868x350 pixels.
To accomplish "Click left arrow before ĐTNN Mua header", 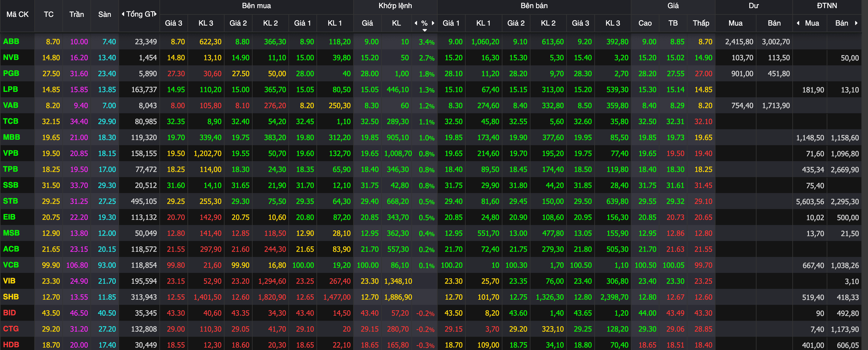I will point(798,23).
